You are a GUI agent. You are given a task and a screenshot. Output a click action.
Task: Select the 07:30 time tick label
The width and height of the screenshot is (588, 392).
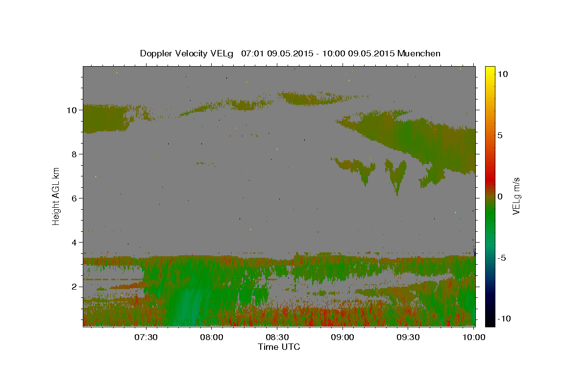point(147,337)
